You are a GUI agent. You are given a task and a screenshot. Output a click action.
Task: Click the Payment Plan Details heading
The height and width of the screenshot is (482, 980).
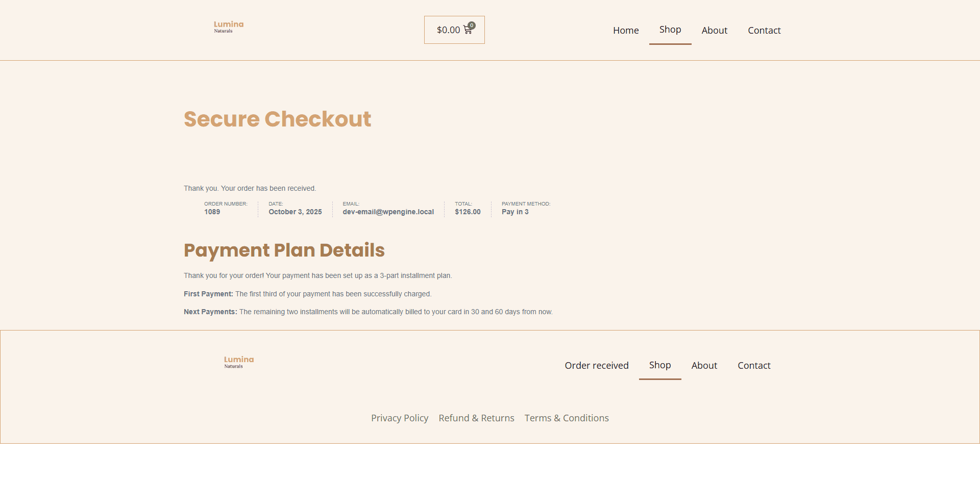tap(284, 250)
